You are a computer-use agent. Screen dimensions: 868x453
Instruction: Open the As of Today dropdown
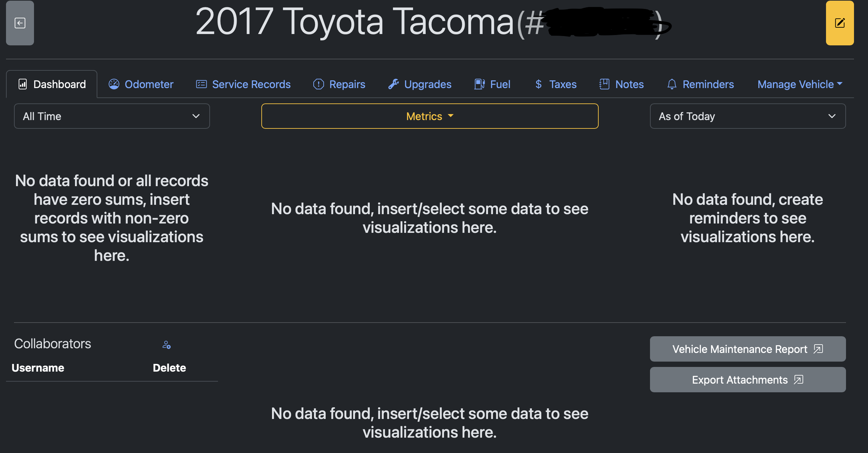(747, 116)
